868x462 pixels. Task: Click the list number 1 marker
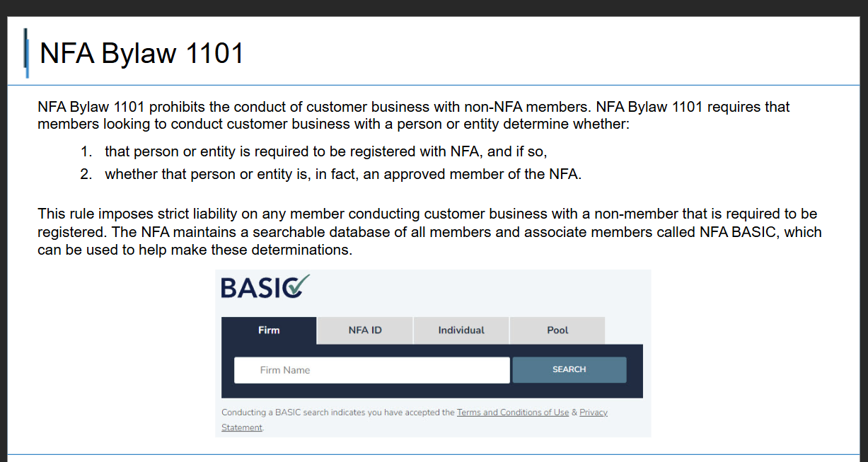(x=86, y=151)
